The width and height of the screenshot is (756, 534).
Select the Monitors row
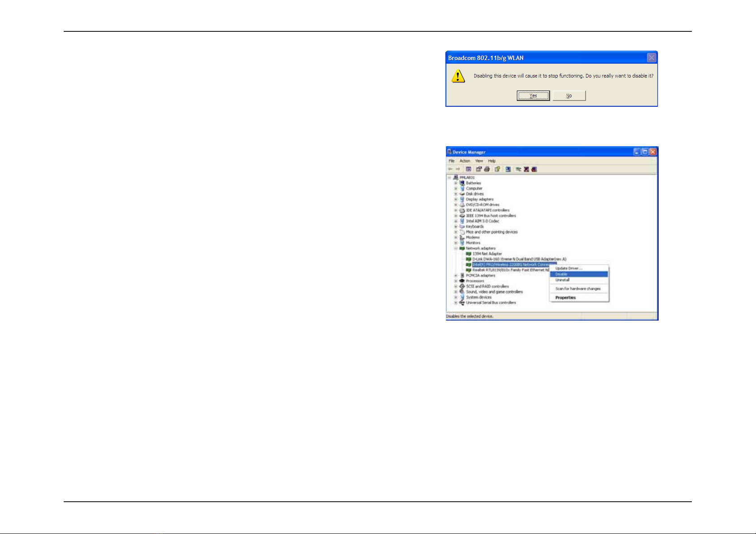tap(473, 243)
